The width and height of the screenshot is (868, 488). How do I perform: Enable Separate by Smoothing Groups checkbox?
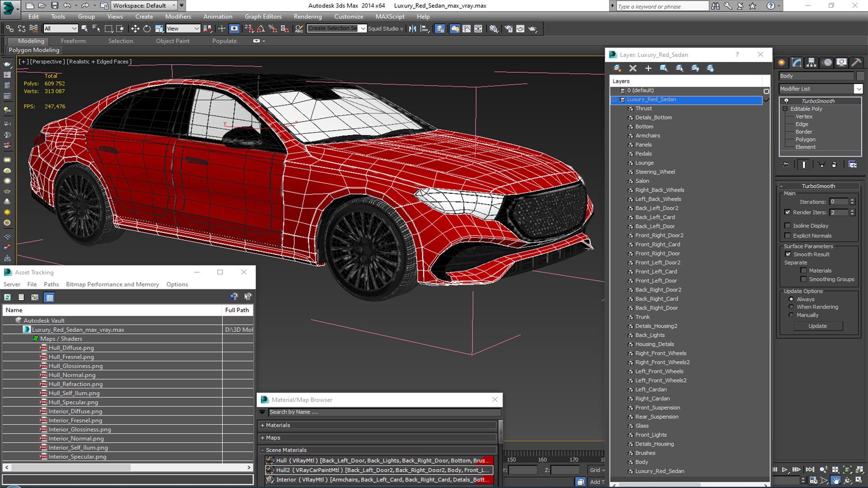coord(803,279)
